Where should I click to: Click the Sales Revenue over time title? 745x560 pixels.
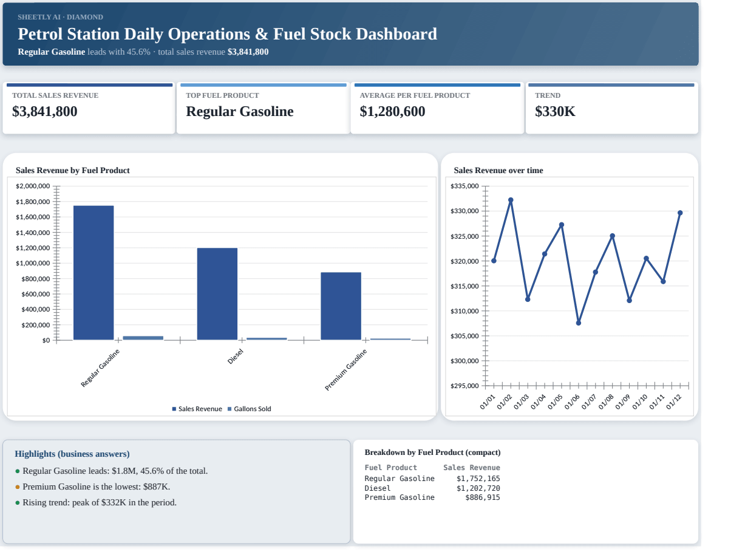point(498,171)
